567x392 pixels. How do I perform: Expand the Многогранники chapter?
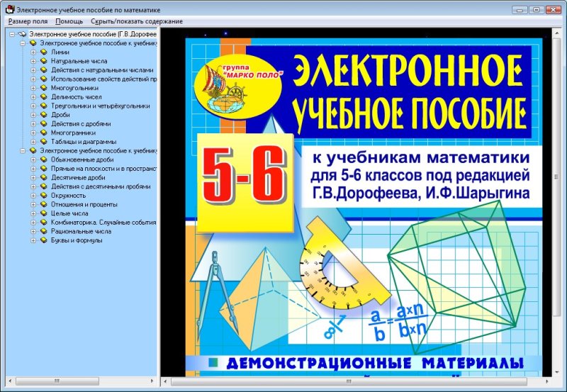coord(33,133)
